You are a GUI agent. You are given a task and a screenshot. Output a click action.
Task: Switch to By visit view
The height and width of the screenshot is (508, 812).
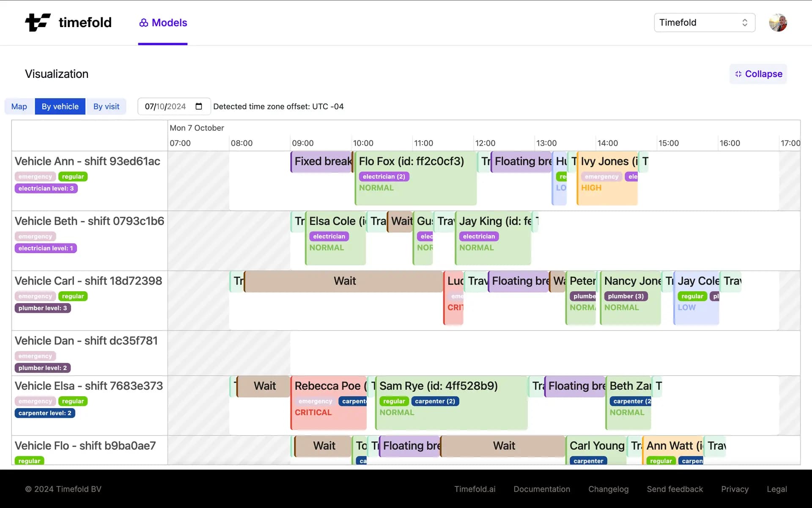pos(106,106)
